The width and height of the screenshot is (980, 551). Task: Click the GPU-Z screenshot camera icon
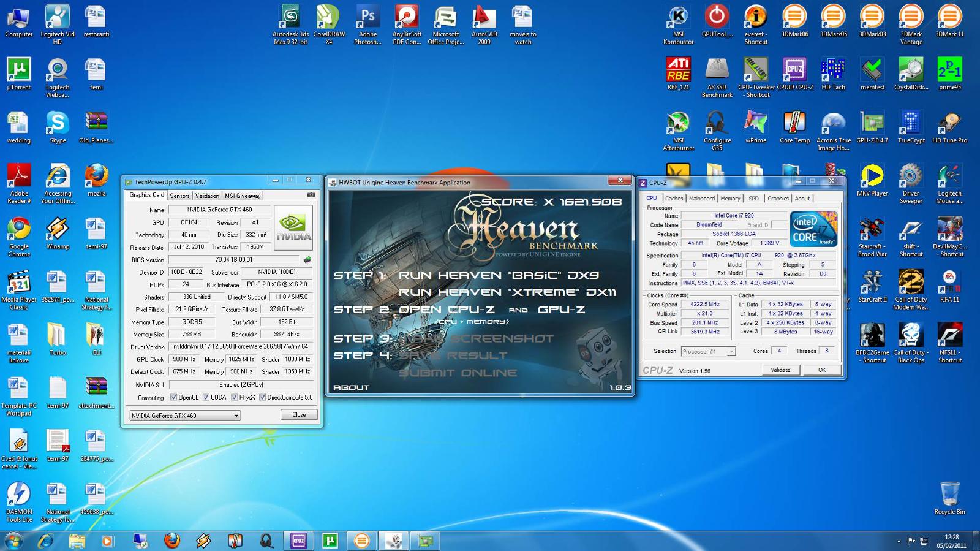(x=311, y=195)
